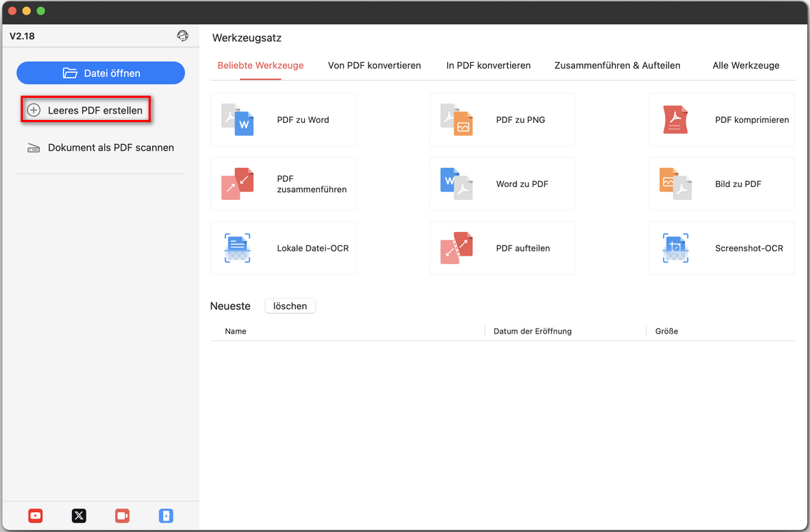Viewport: 810px width, 532px height.
Task: Click the customer support headset icon
Action: tap(183, 36)
